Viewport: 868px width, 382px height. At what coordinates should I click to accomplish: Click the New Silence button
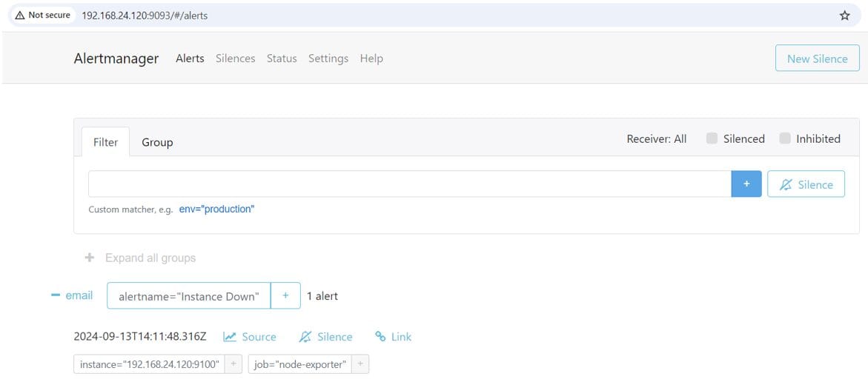coord(817,58)
